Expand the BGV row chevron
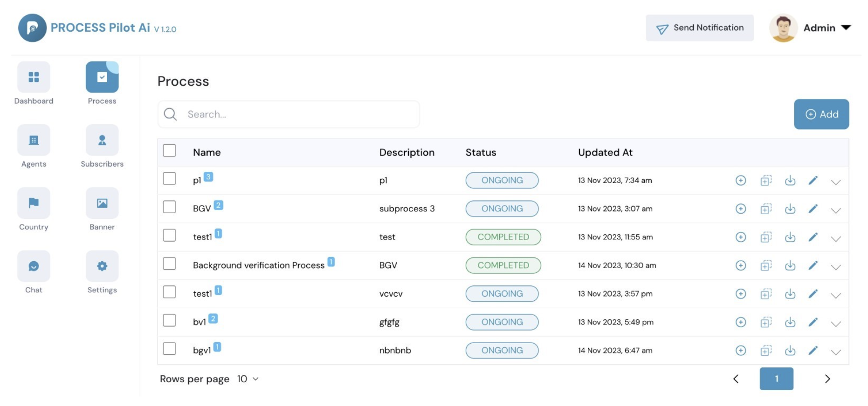 pos(835,210)
